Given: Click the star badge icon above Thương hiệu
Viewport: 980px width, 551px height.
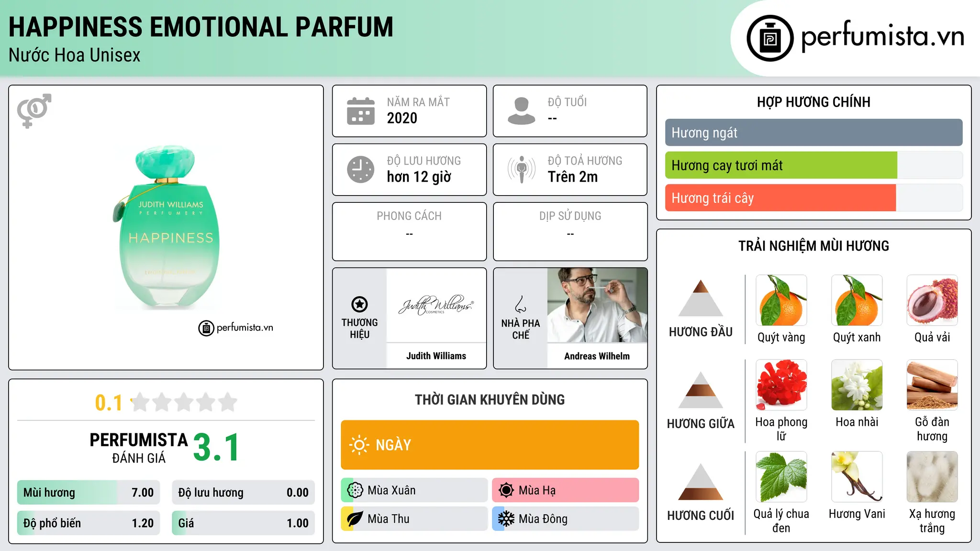Looking at the screenshot, I should [x=359, y=304].
